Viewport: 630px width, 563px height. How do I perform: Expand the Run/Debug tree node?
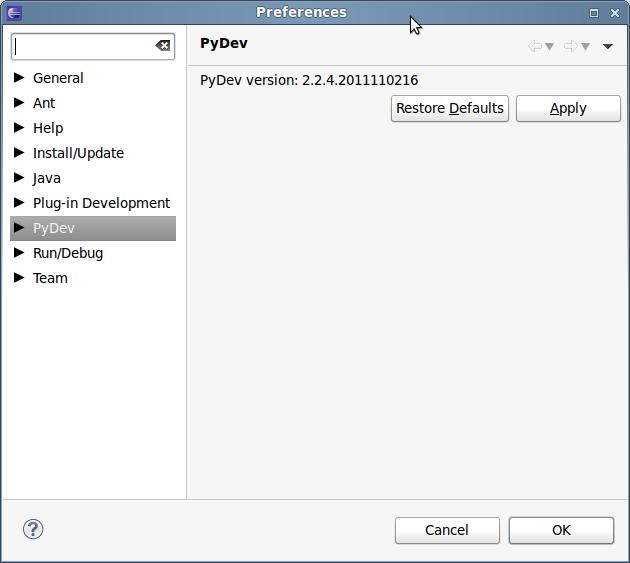tap(19, 252)
